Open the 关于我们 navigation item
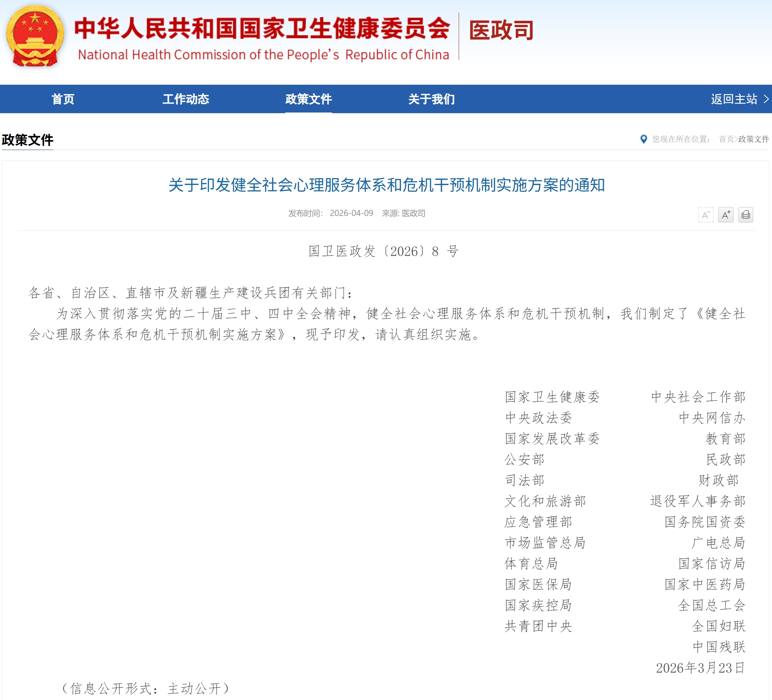This screenshot has width=772, height=700. tap(432, 99)
